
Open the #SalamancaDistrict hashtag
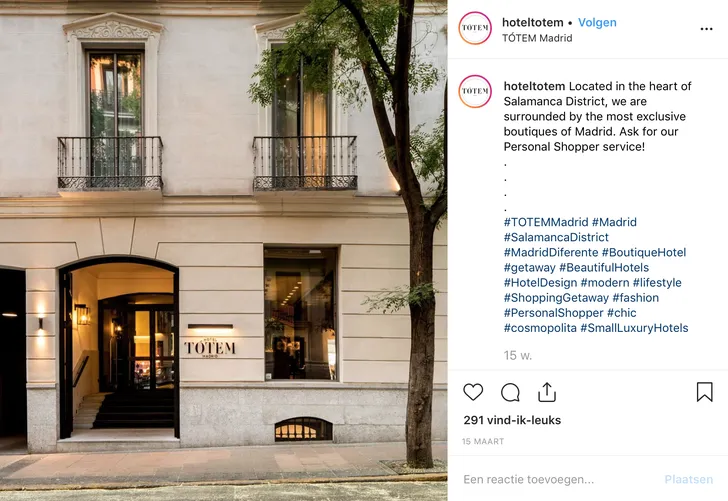tap(556, 237)
